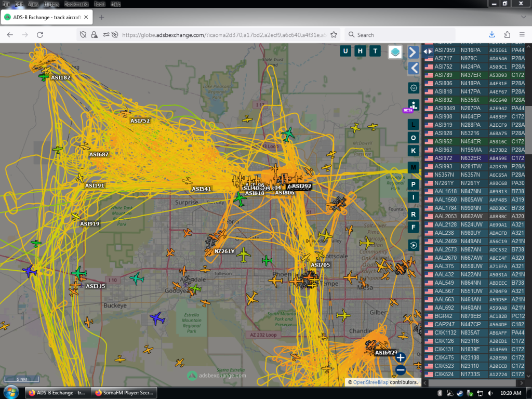Screen dimensions: 532x399
Task: Open the History menu
Action: (51, 4)
